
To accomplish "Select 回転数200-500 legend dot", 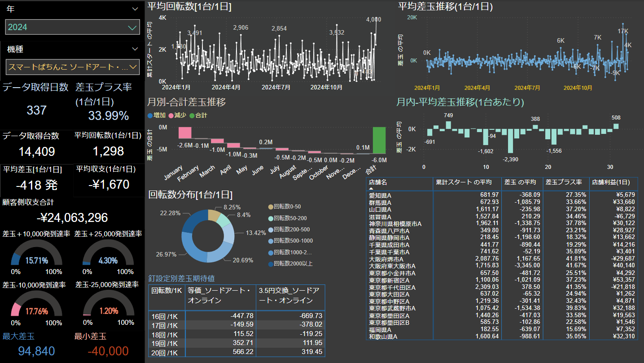I will click(x=270, y=230).
